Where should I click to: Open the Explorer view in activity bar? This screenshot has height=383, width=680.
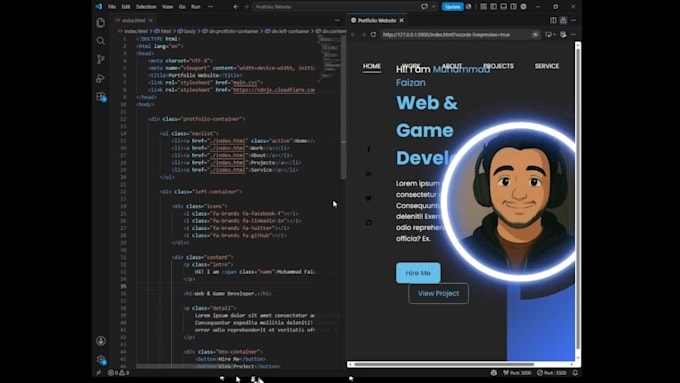click(x=101, y=23)
